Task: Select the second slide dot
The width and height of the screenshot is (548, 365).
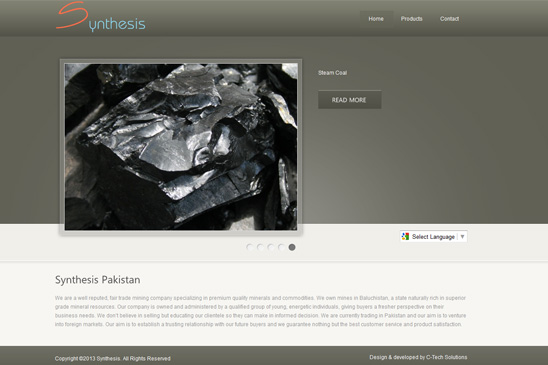Action: coord(260,247)
